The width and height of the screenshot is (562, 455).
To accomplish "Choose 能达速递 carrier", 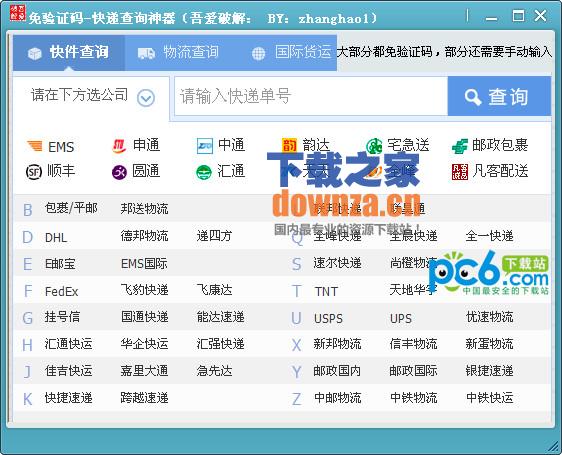I will (220, 317).
